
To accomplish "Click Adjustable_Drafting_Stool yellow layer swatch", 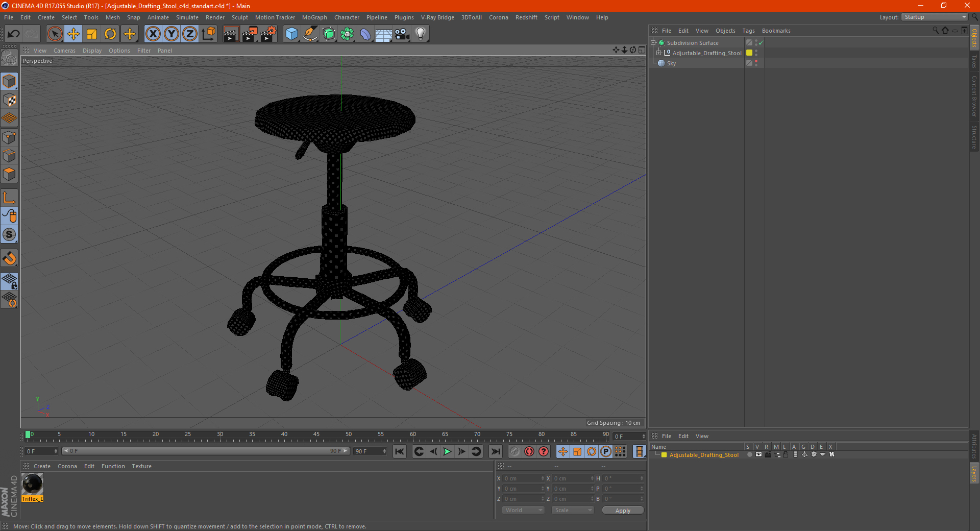I will pos(749,53).
